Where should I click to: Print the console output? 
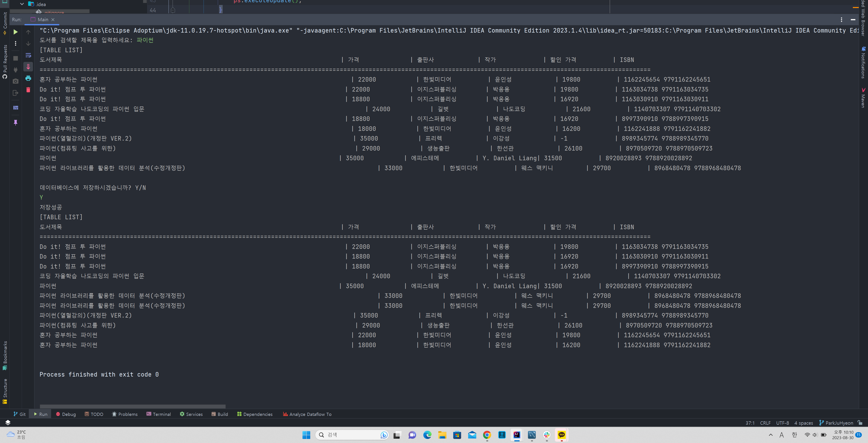[28, 78]
